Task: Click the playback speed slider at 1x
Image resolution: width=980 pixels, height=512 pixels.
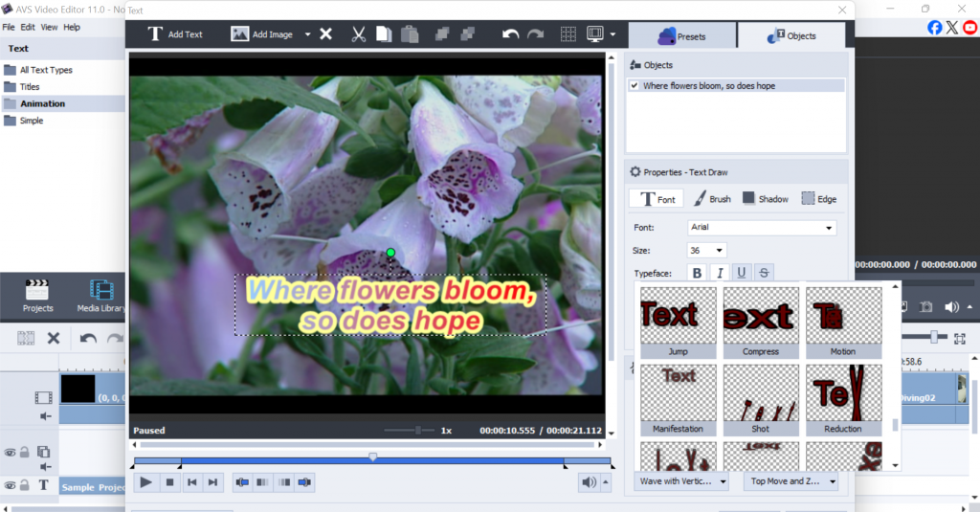Action: point(417,431)
